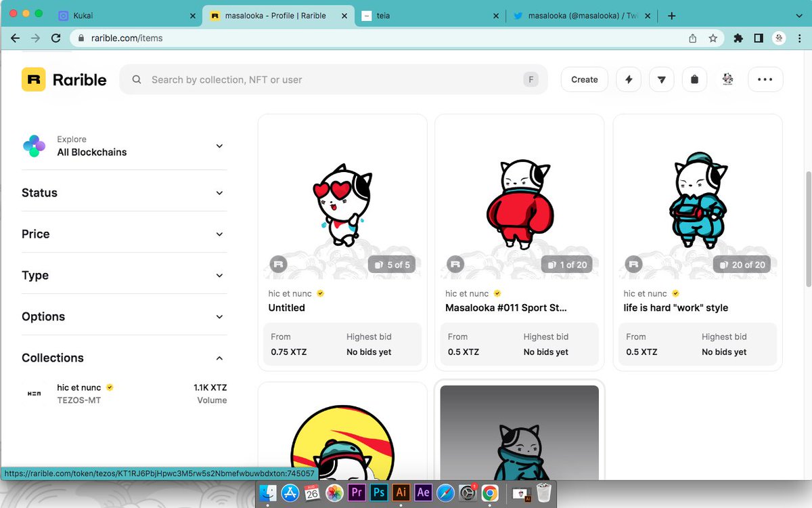Open Photoshop from the Dock
The width and height of the screenshot is (812, 508).
379,492
